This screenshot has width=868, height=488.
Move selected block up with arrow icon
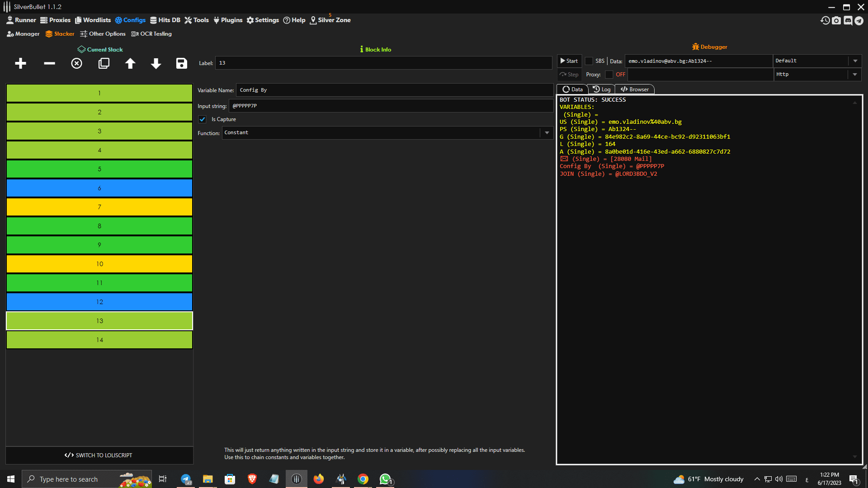[130, 64]
